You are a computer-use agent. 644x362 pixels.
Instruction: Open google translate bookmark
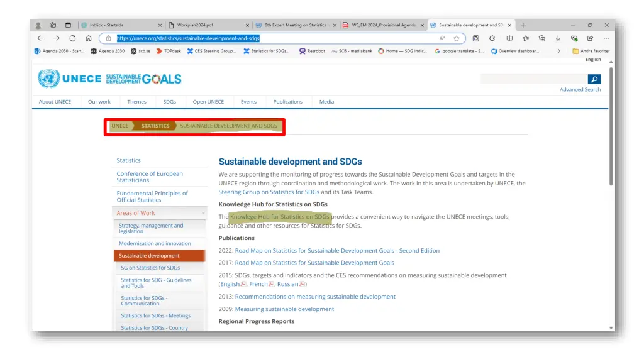pyautogui.click(x=459, y=51)
